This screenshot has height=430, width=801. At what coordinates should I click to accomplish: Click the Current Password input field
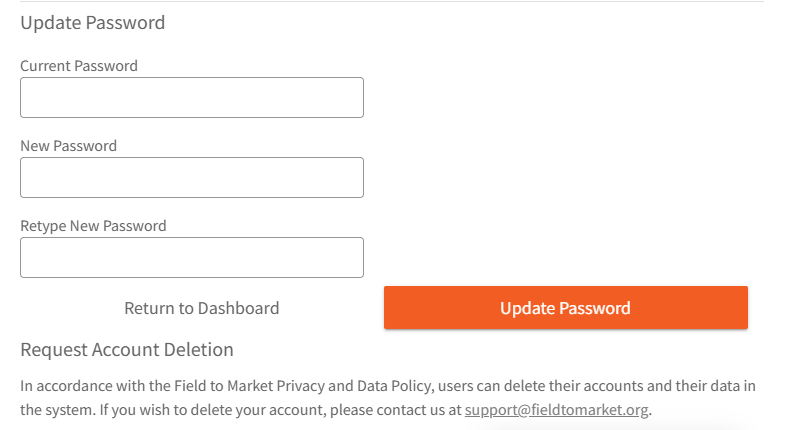point(192,98)
